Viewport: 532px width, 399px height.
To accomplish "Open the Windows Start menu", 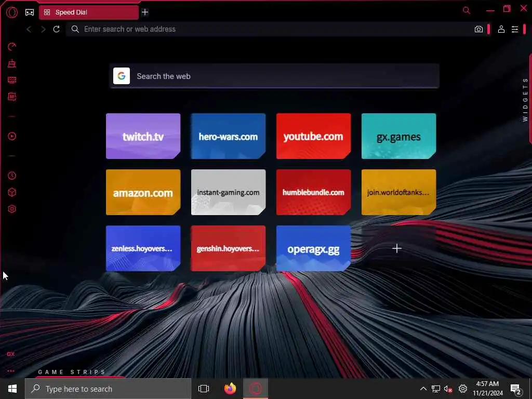I will pos(12,389).
